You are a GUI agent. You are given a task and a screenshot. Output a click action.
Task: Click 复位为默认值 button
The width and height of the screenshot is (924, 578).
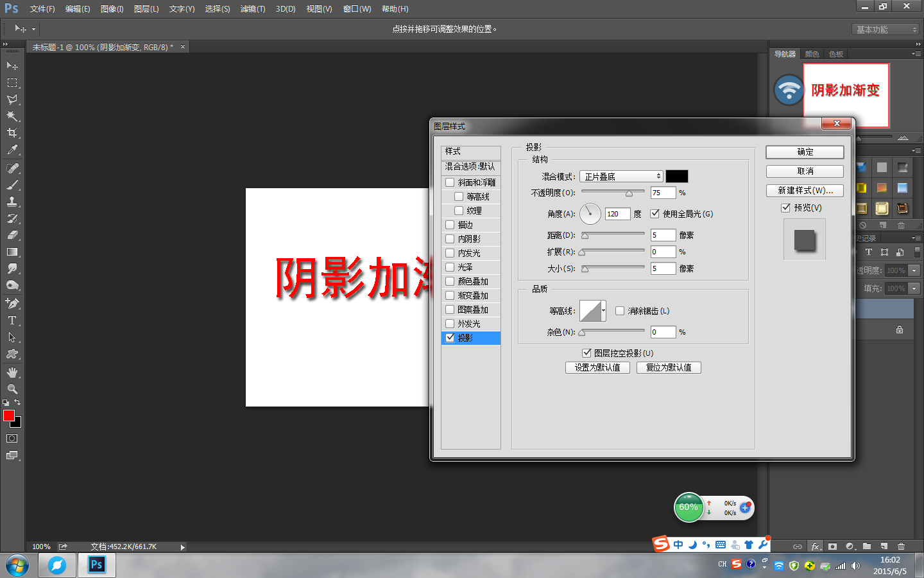tap(669, 367)
